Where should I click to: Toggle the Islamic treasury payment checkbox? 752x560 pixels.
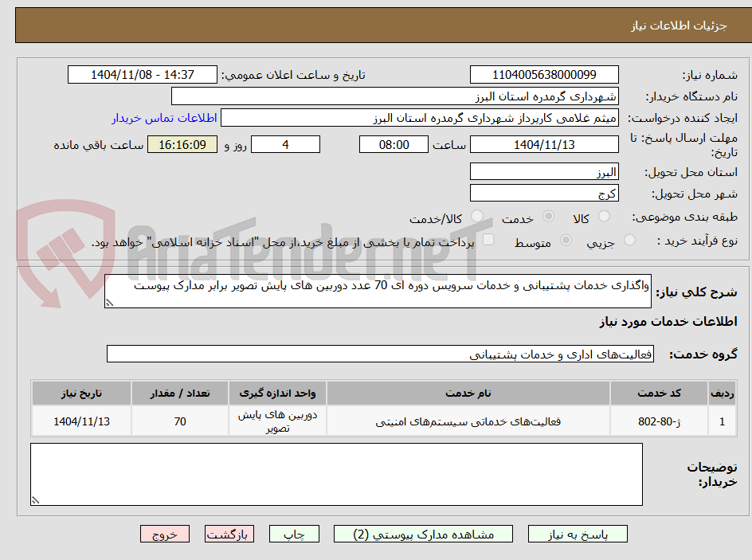pyautogui.click(x=488, y=240)
